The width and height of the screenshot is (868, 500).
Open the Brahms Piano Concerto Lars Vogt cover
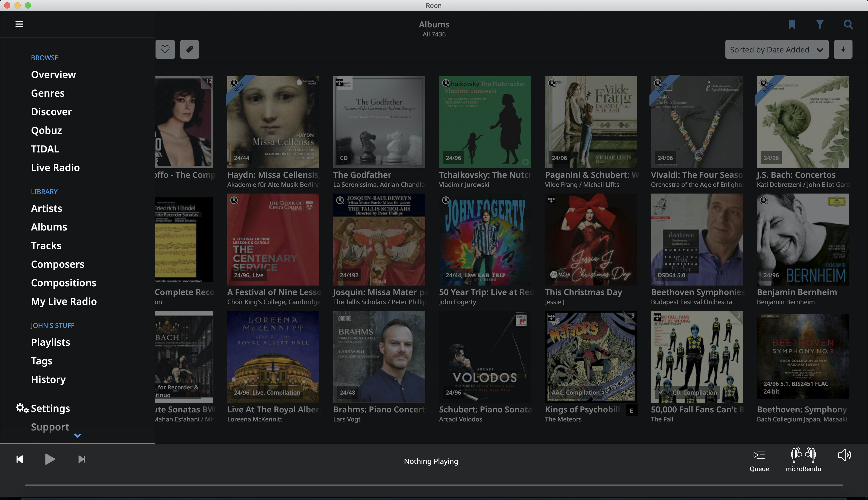click(379, 357)
